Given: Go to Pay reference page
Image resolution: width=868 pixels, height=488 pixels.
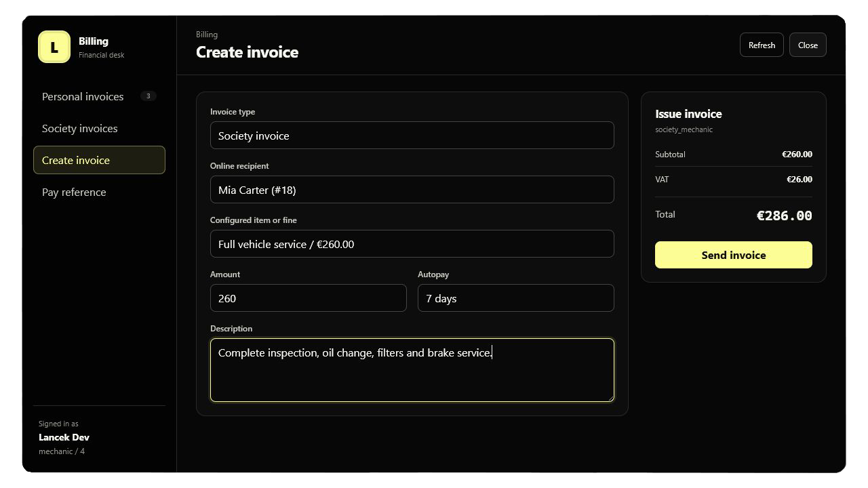Looking at the screenshot, I should coord(99,192).
